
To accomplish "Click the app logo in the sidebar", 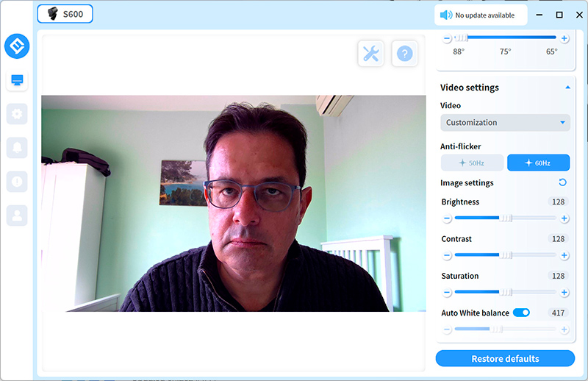I will point(17,46).
